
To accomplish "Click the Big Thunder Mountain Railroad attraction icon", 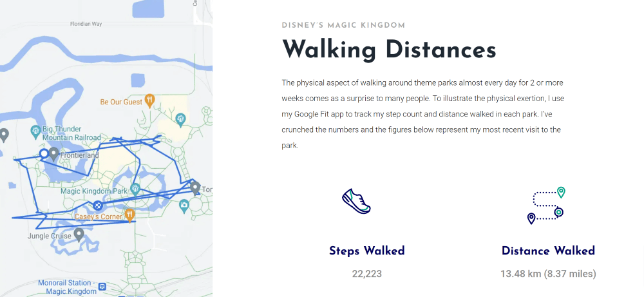I will pyautogui.click(x=35, y=131).
